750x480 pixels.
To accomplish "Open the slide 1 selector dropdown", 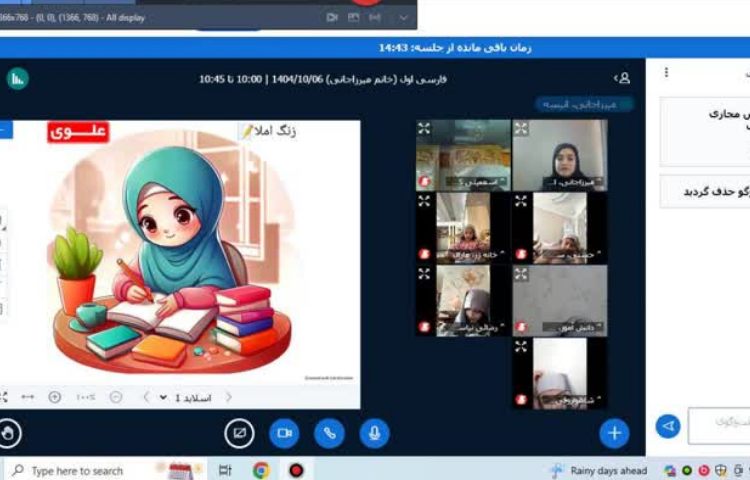I will (x=187, y=398).
